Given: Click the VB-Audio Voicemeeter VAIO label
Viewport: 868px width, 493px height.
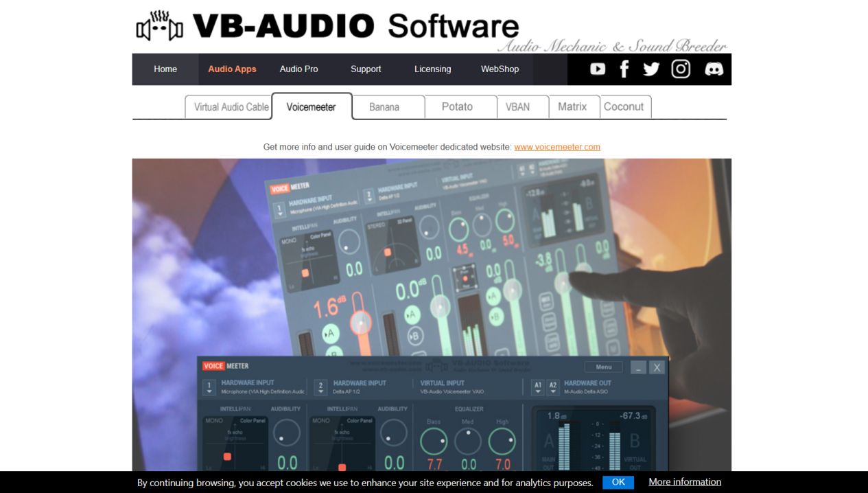Looking at the screenshot, I should click(x=452, y=391).
